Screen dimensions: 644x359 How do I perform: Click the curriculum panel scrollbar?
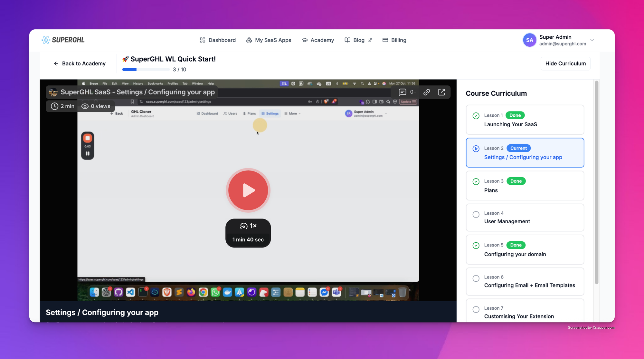596,182
